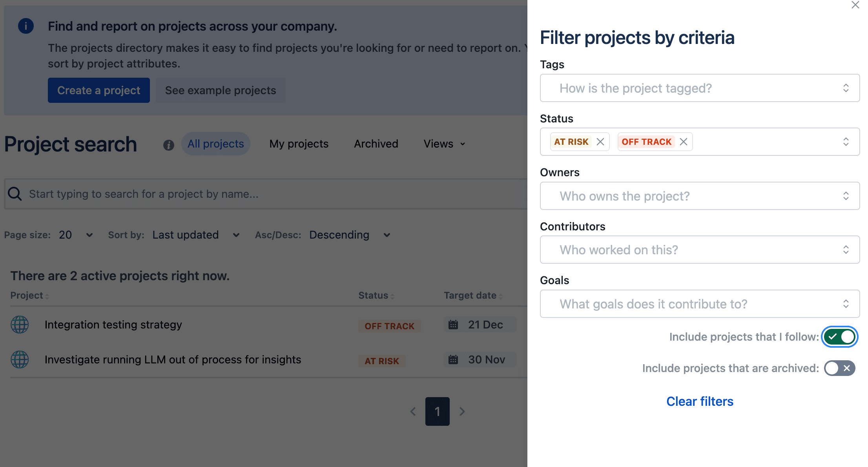The image size is (868, 467).
Task: Go to next page with the right arrow
Action: [x=462, y=411]
